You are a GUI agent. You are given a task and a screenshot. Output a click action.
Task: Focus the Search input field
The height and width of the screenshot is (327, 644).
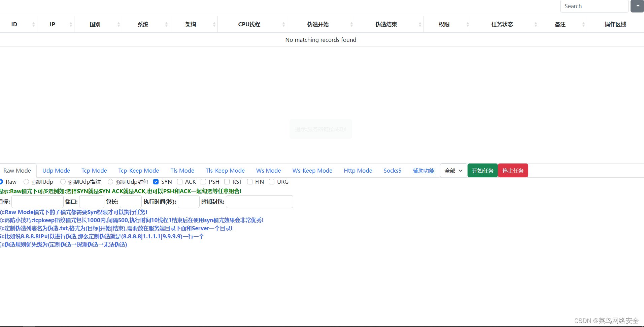(x=594, y=6)
